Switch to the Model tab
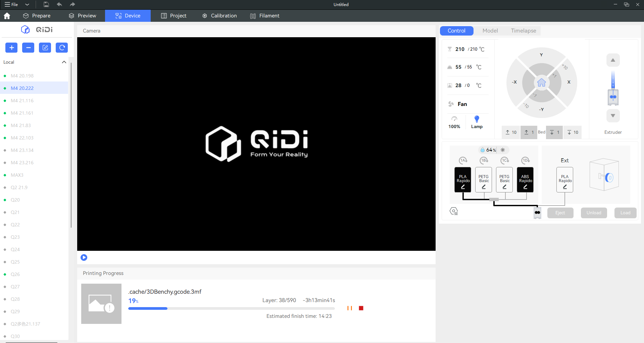The height and width of the screenshot is (343, 644). coord(490,31)
